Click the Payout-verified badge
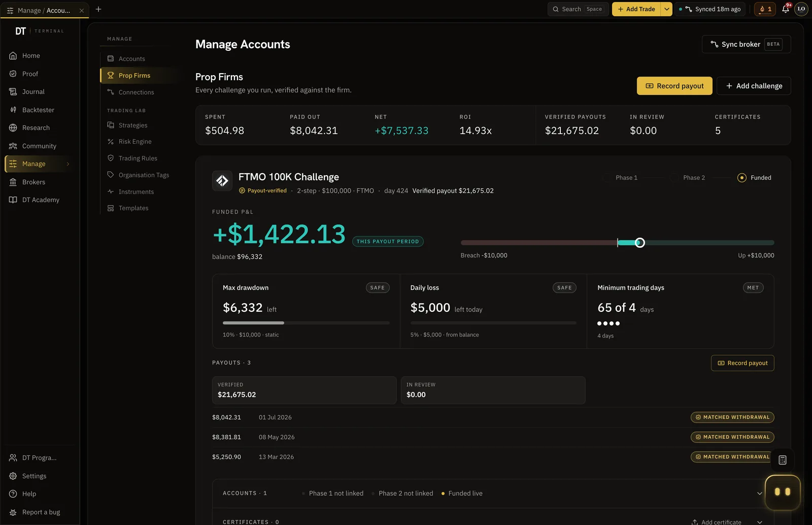Screen dimensions: 812x525 pos(262,191)
